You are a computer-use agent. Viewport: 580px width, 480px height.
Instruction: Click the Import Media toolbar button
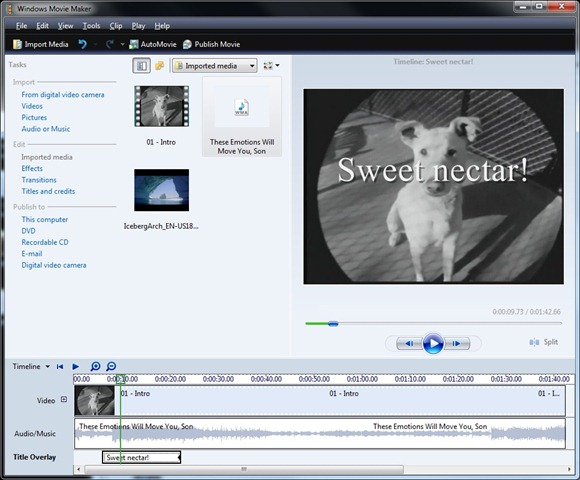pos(41,44)
